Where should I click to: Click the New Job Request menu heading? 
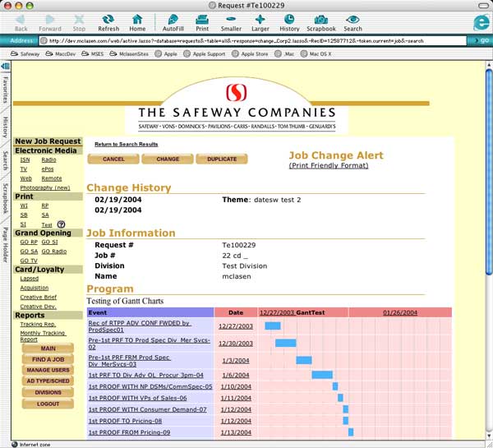coord(48,141)
